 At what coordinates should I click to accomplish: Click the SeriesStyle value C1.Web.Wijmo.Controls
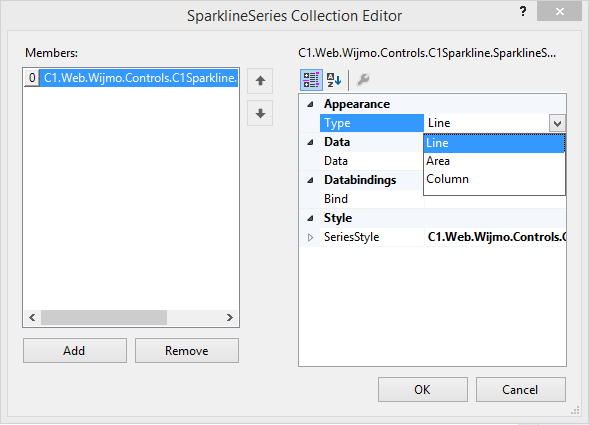495,237
